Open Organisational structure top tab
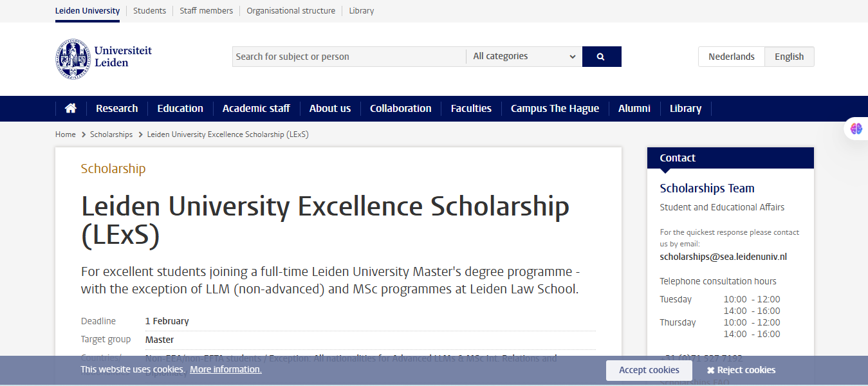The image size is (868, 386). click(x=291, y=11)
